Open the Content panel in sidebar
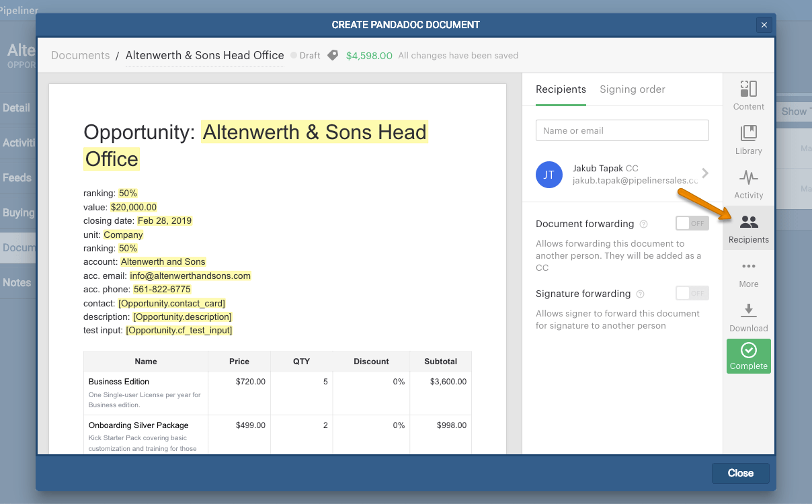Viewport: 812px width, 504px height. point(748,94)
